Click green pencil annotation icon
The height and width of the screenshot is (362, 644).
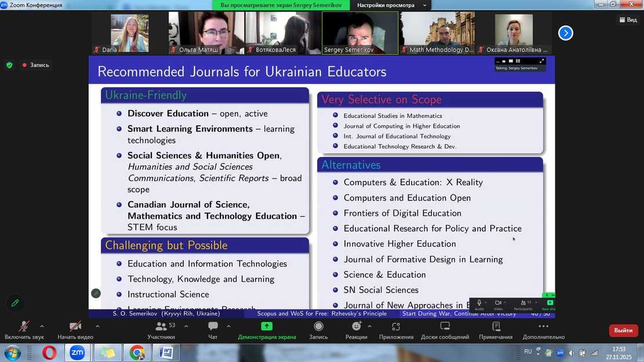(15, 302)
